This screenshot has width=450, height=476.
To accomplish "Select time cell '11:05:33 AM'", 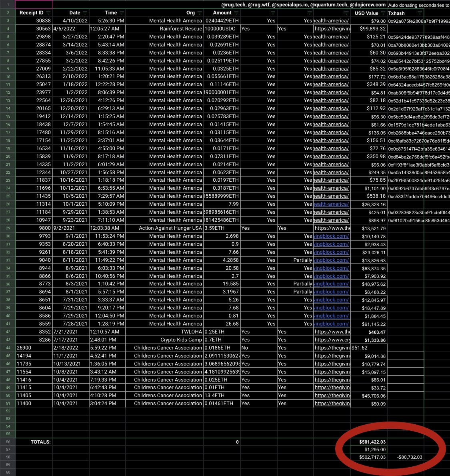I will (107, 68).
